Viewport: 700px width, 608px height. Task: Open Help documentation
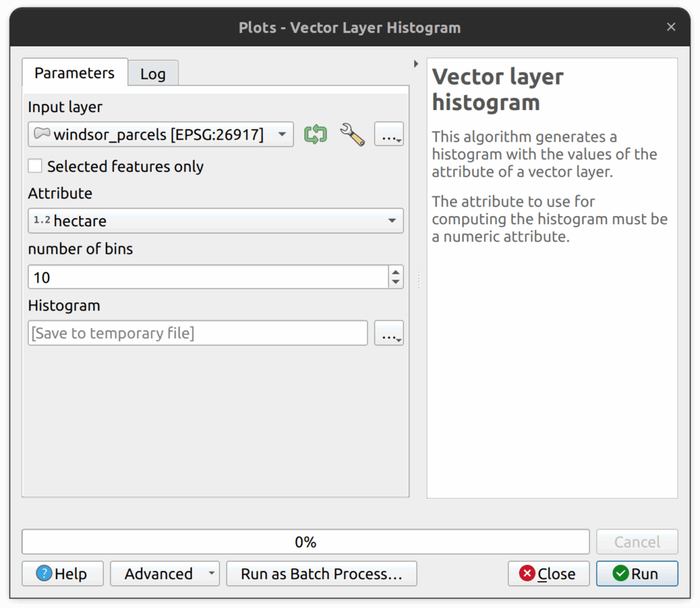point(63,574)
